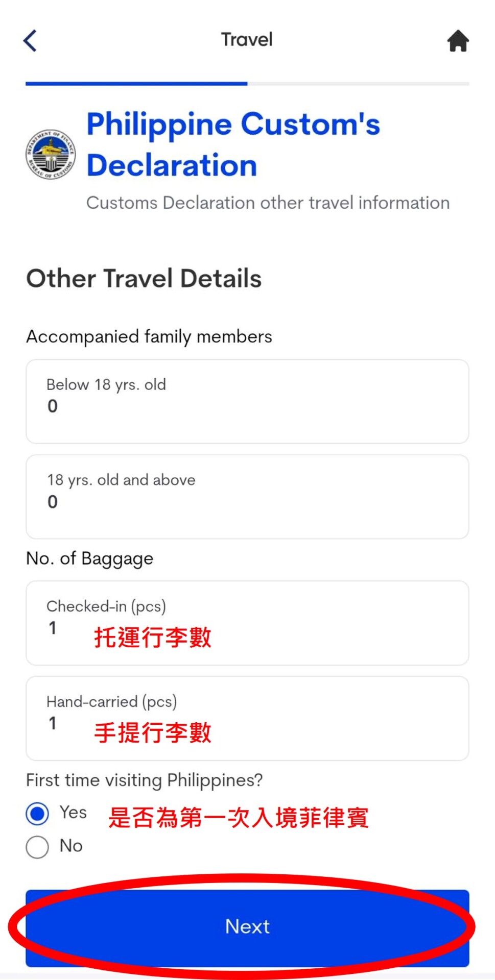Select the Hand-carried (pcs) baggage field
Screen dimensions: 495x980
(x=247, y=718)
